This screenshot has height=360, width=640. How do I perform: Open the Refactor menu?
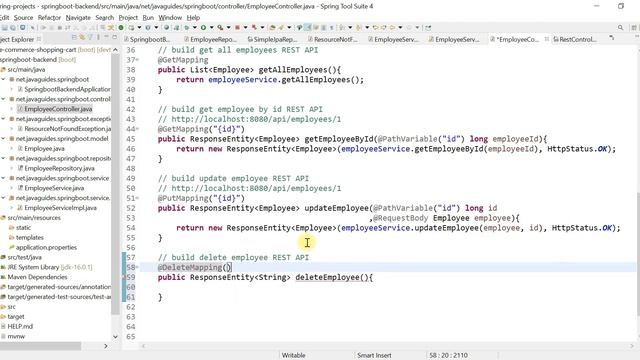click(x=49, y=18)
